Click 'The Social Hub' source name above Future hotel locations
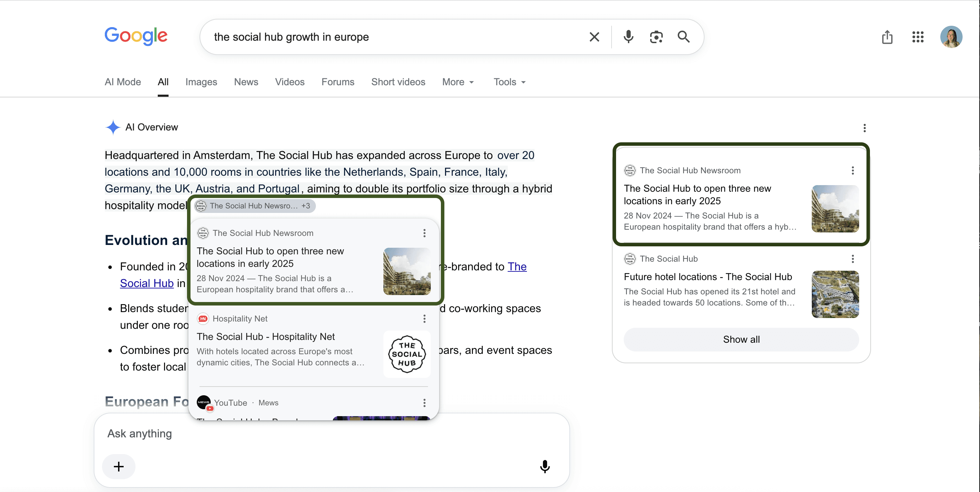The width and height of the screenshot is (980, 492). [x=668, y=259]
